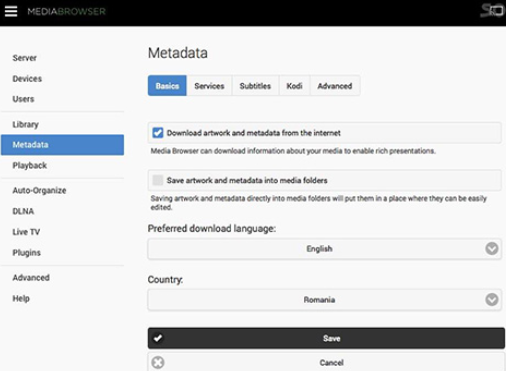Expand the Preferred download language arrow

pyautogui.click(x=492, y=249)
